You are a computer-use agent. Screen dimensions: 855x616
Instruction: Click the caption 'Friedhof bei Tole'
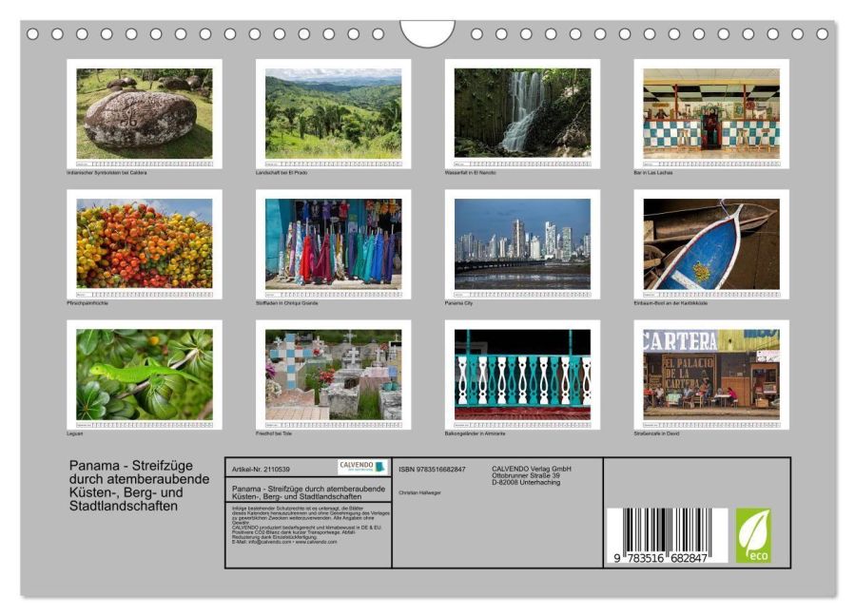[274, 433]
